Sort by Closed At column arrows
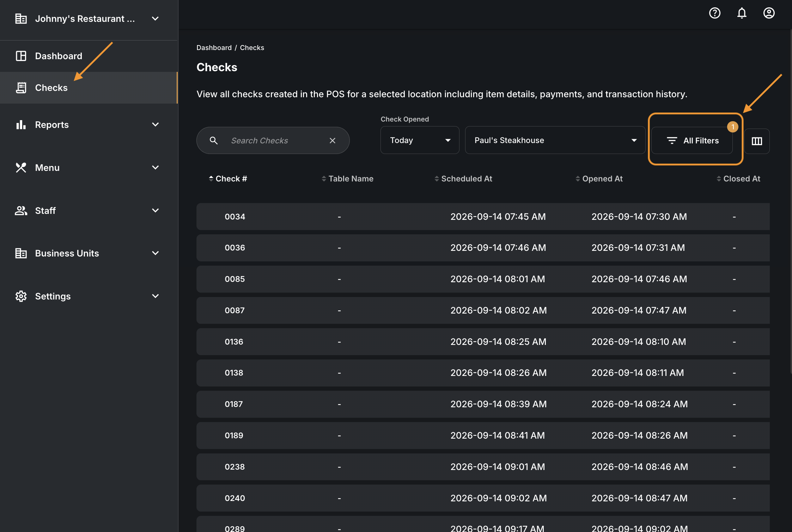 tap(719, 179)
